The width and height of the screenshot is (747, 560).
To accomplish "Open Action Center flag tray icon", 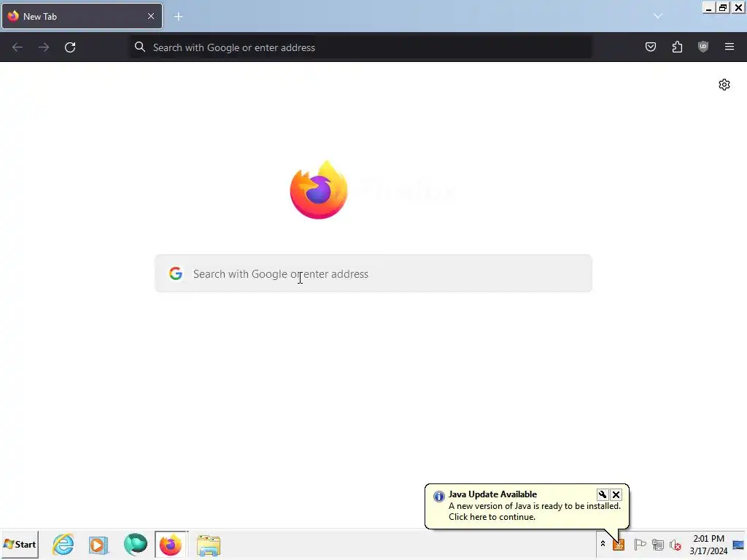I will point(639,544).
